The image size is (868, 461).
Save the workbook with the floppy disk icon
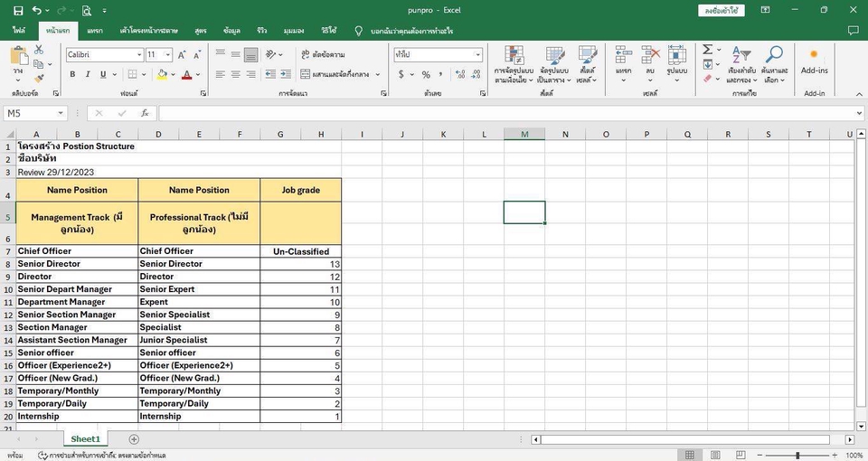click(18, 11)
